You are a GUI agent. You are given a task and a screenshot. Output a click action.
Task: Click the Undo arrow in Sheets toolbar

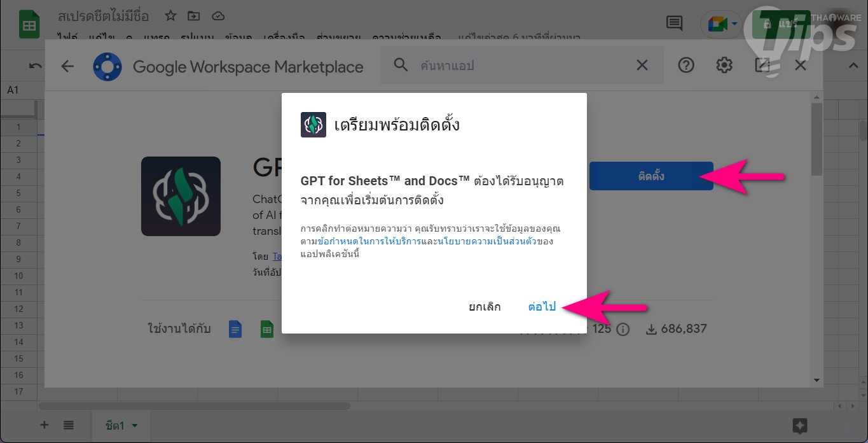(36, 66)
